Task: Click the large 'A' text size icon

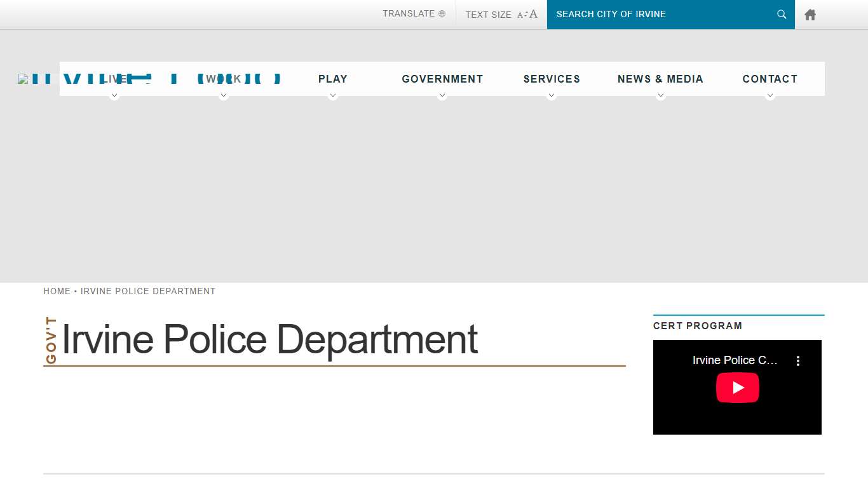Action: tap(532, 13)
